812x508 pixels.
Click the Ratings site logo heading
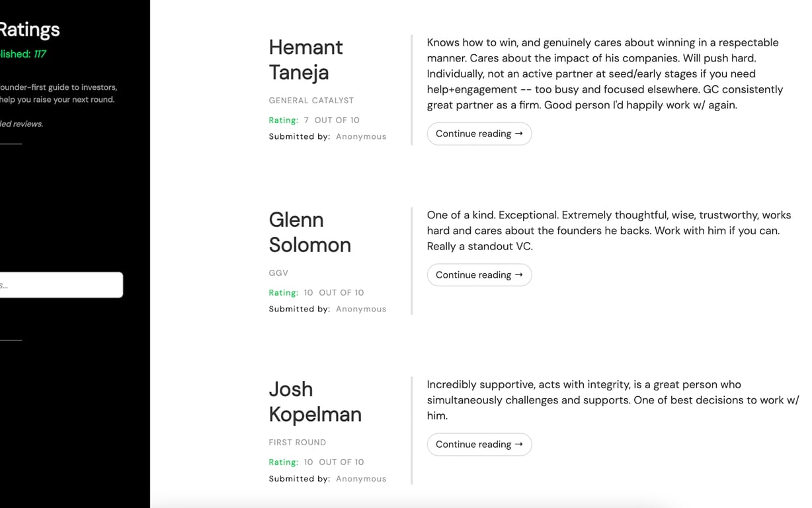[29, 29]
